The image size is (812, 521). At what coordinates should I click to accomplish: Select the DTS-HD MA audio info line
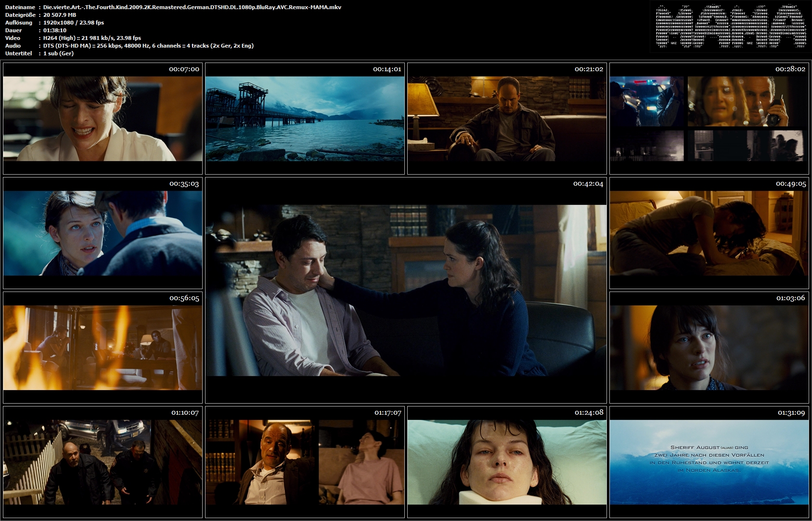[148, 46]
